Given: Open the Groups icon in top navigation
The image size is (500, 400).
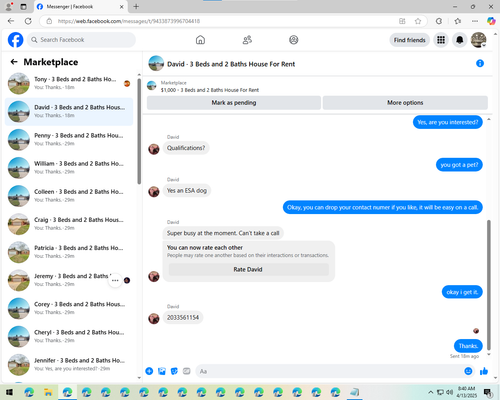Looking at the screenshot, I should click(x=294, y=40).
